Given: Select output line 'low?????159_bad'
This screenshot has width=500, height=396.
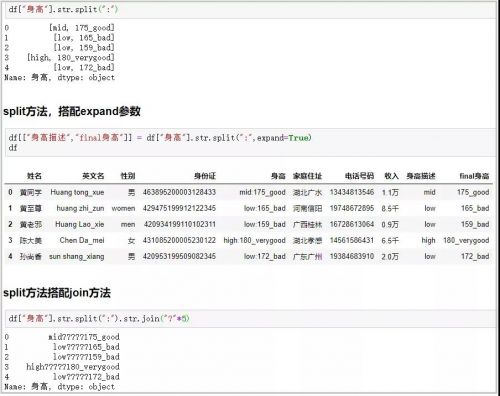Looking at the screenshot, I should coord(86,357).
